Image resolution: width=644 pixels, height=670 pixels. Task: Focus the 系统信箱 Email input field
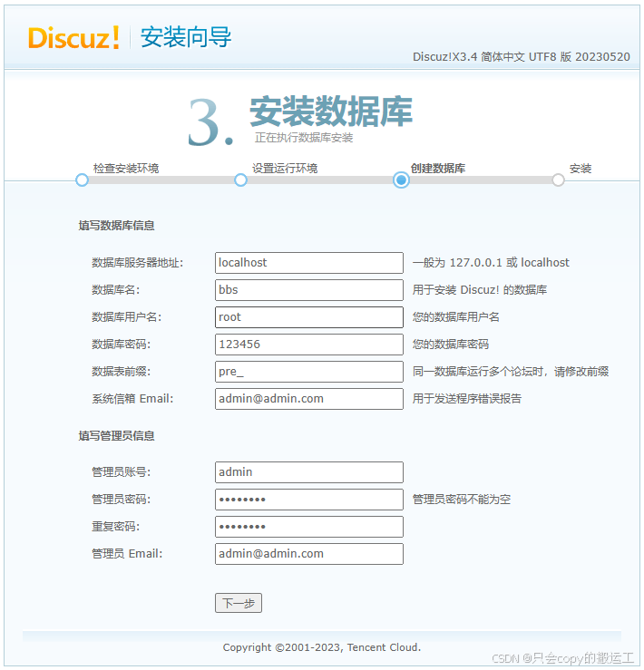pos(309,399)
